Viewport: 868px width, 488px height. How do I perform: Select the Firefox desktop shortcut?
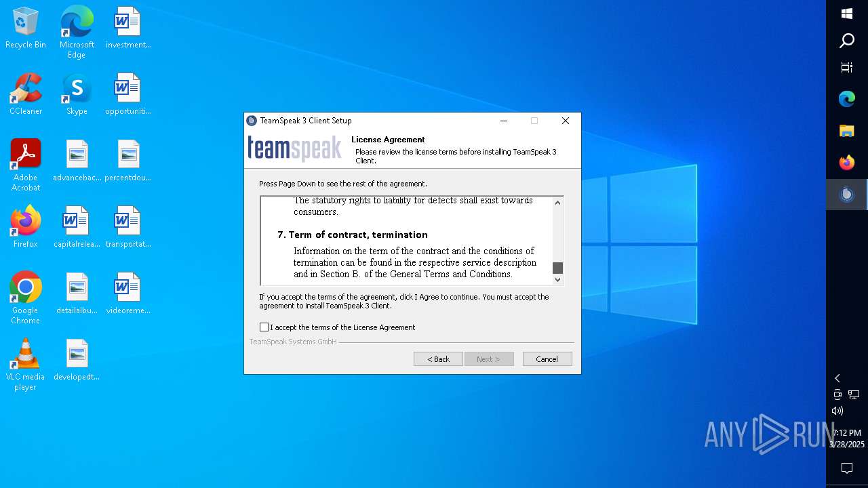(x=26, y=227)
